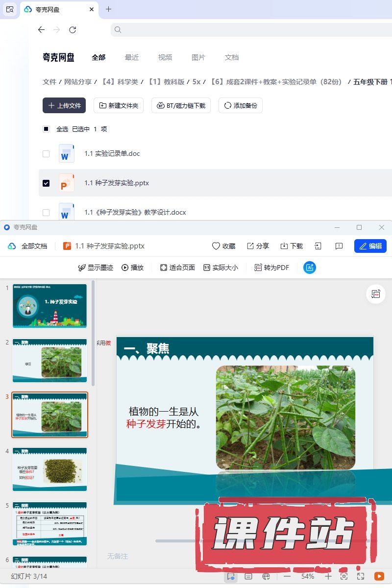Click the blue 编辑 edit button
392x588 pixels.
point(370,246)
